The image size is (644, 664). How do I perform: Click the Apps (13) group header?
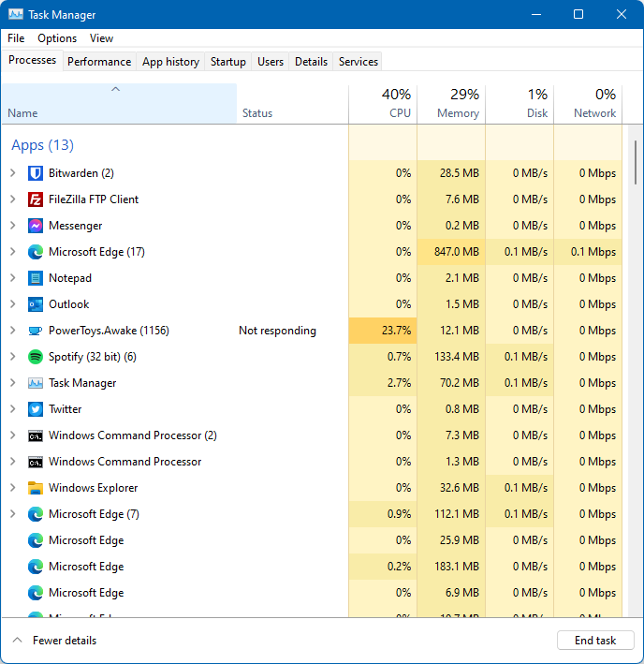(x=42, y=145)
